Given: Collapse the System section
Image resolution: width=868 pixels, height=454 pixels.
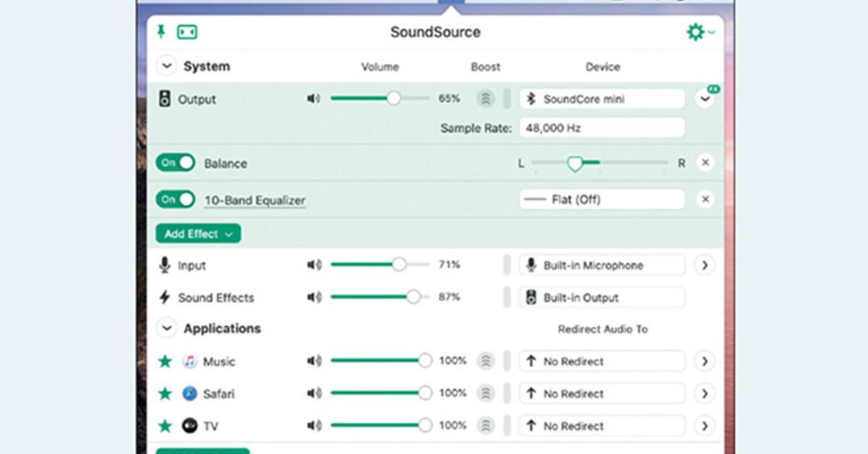Looking at the screenshot, I should [166, 66].
